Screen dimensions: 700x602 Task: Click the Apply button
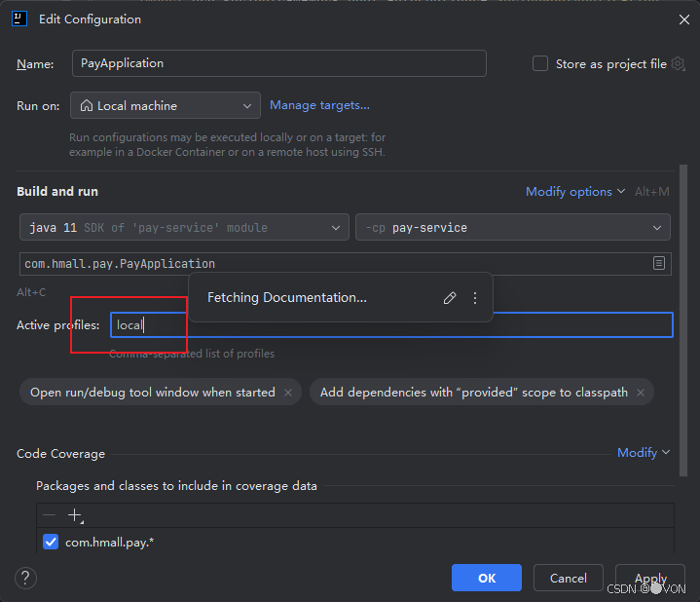point(650,578)
